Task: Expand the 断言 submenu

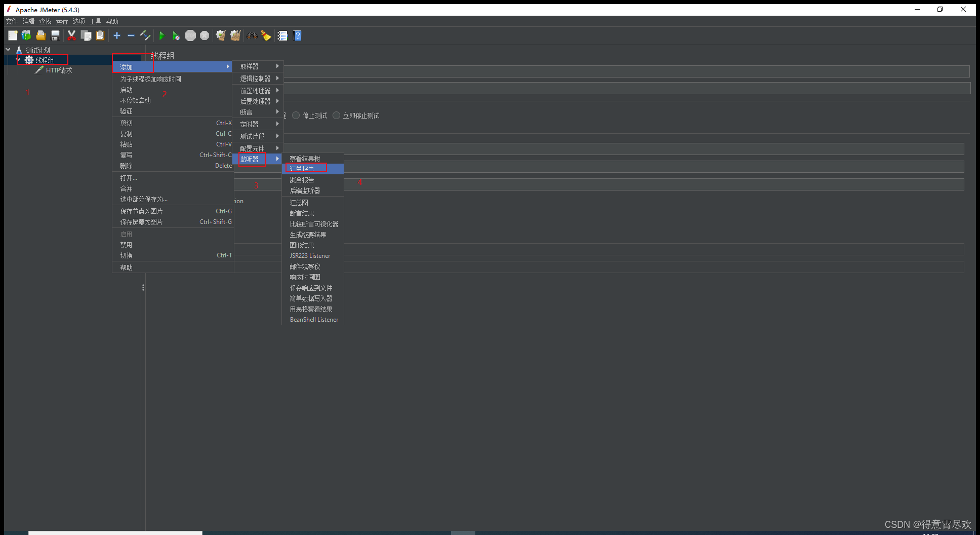Action: [258, 112]
